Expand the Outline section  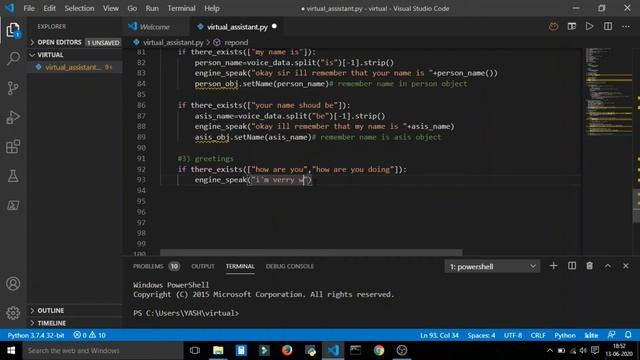[75, 311]
